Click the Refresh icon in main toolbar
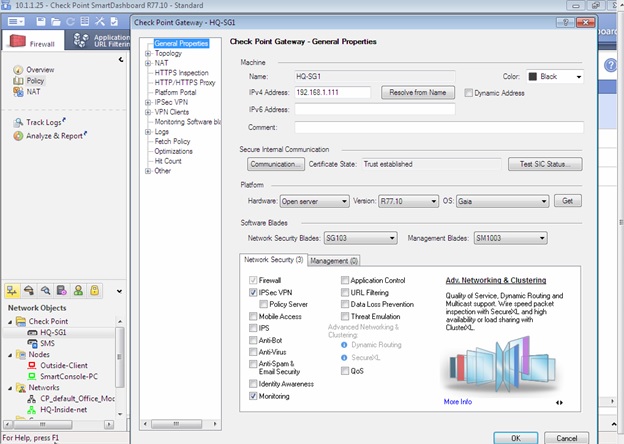The width and height of the screenshot is (624, 444). 70,21
